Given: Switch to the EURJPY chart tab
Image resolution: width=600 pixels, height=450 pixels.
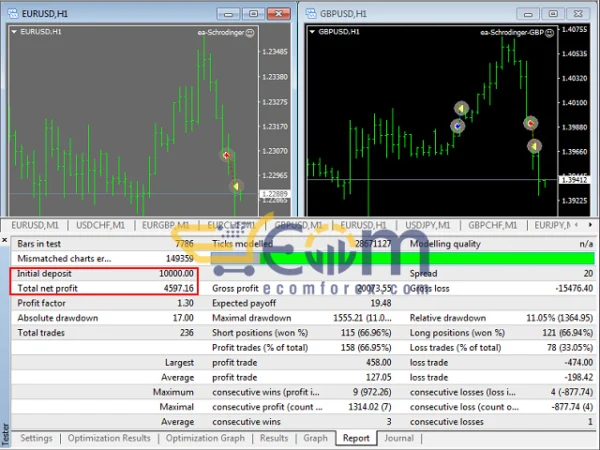Looking at the screenshot, I should (x=552, y=225).
